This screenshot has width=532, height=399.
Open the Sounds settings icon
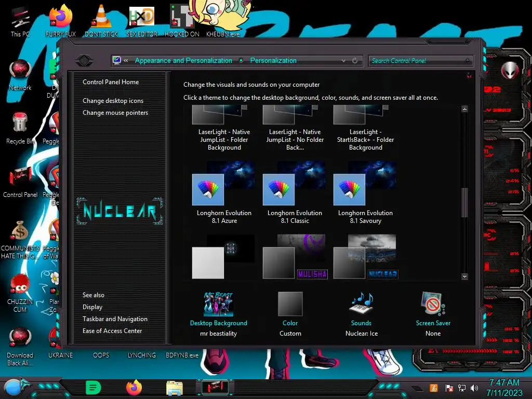[x=362, y=303]
